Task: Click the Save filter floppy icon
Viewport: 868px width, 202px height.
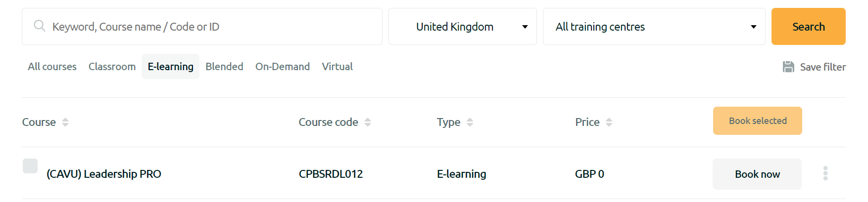Action: pos(788,67)
